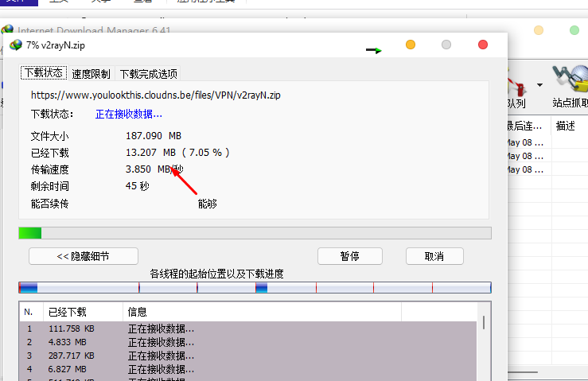Screen dimensions: 588x381
Task: Minimize the v2rayN.zip download dialog
Action: (411, 45)
